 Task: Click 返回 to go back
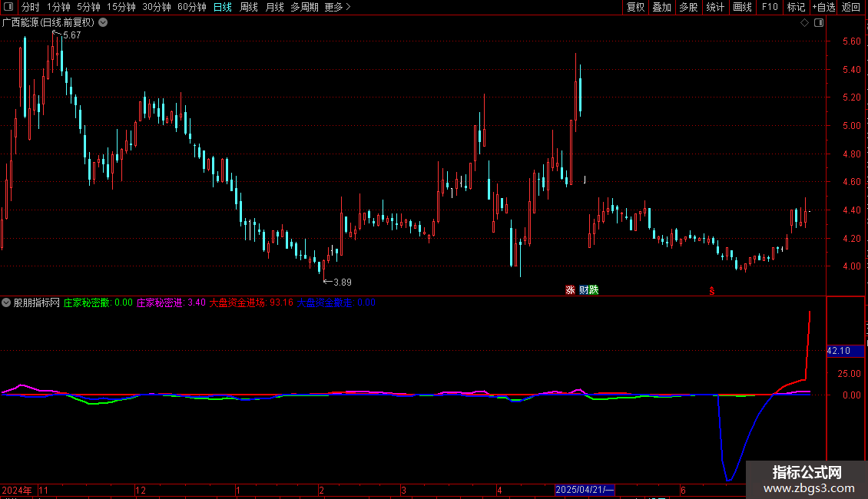[851, 7]
